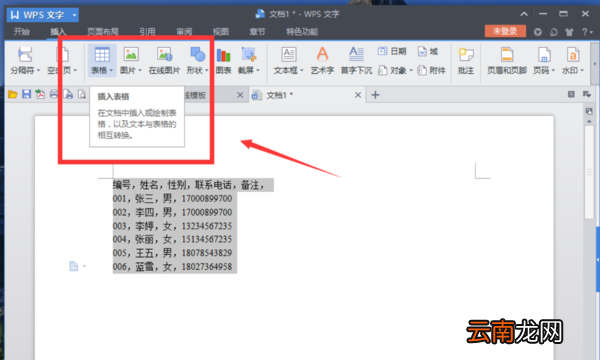Open the Table insert tool
Screen dimensions: 600x360
point(102,60)
